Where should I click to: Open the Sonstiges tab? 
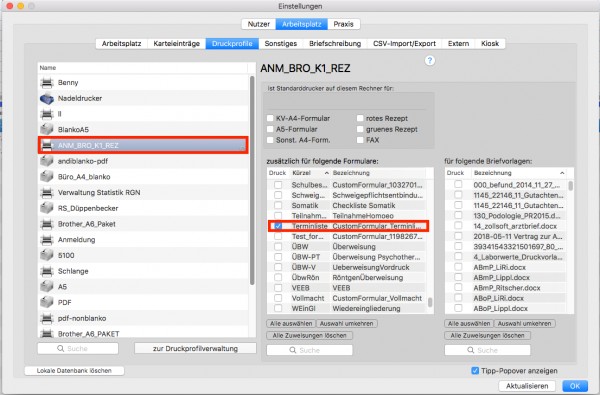pos(280,44)
